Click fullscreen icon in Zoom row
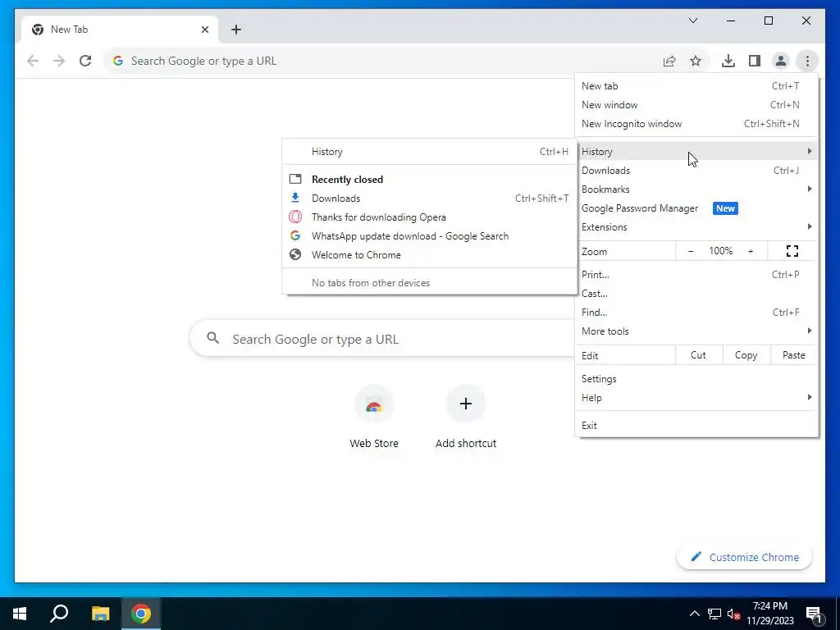This screenshot has width=840, height=630. click(x=792, y=251)
